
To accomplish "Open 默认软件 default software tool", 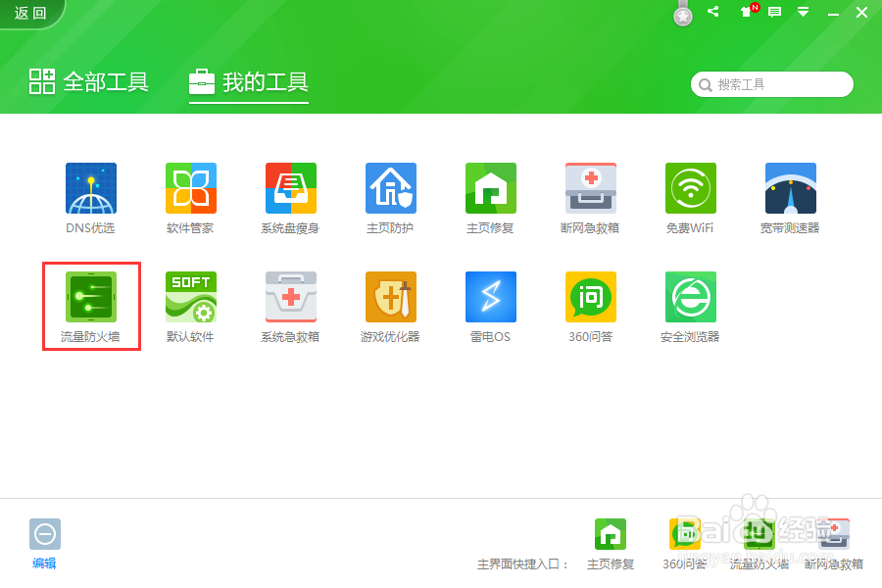I will click(x=191, y=297).
